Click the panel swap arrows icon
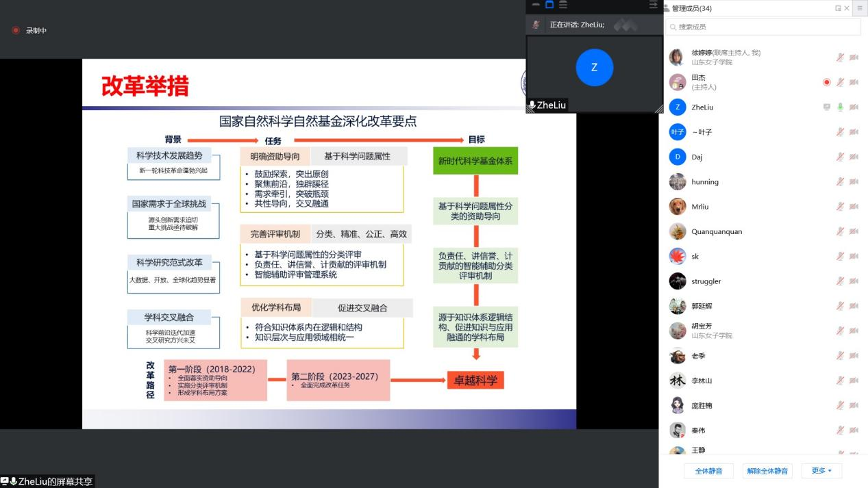The width and height of the screenshot is (868, 488). (653, 5)
